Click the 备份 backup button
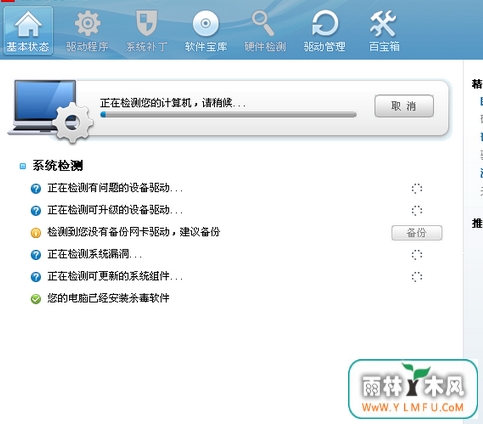Viewport: 483px width, 424px height. [417, 233]
